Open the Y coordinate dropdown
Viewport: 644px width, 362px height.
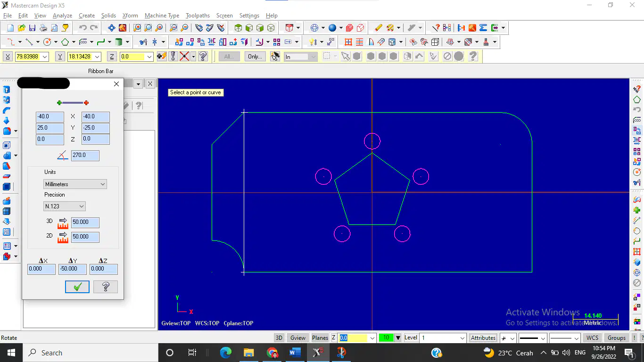[x=97, y=57]
